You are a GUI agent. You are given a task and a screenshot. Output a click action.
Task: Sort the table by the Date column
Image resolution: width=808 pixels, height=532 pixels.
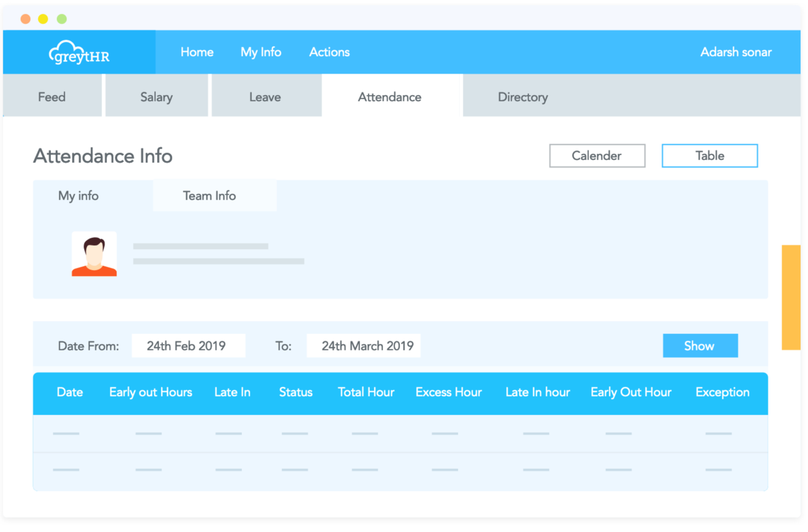(x=70, y=393)
